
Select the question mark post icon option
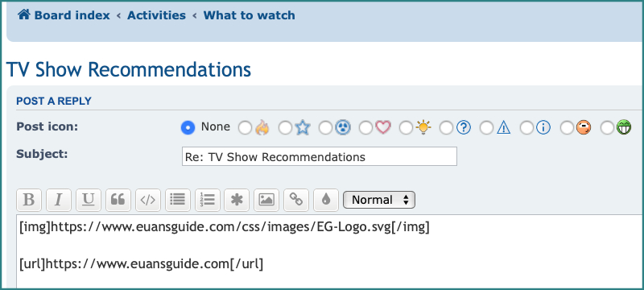[446, 128]
